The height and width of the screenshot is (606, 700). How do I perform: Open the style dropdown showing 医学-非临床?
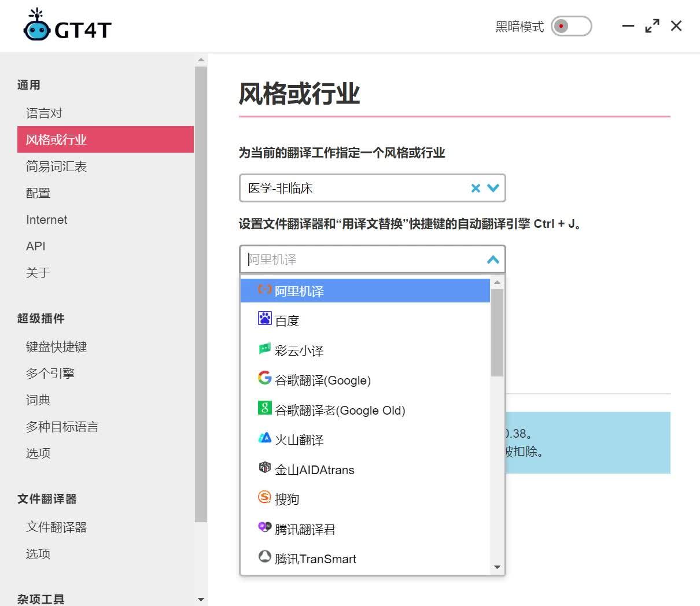pyautogui.click(x=492, y=188)
